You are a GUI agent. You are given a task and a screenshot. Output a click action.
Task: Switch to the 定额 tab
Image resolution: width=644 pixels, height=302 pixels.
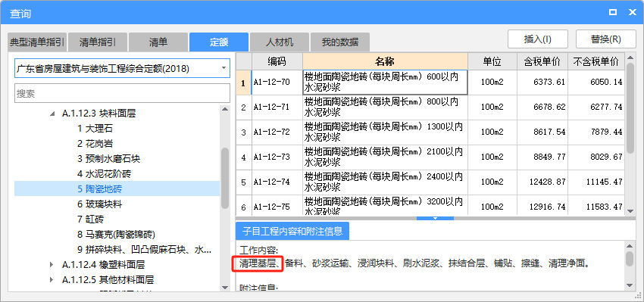[x=219, y=42]
